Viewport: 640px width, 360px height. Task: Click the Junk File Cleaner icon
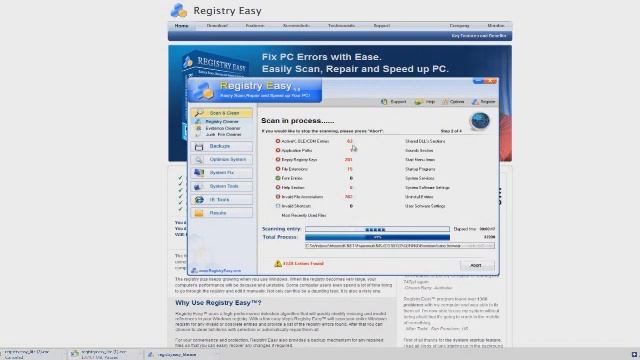(x=198, y=134)
